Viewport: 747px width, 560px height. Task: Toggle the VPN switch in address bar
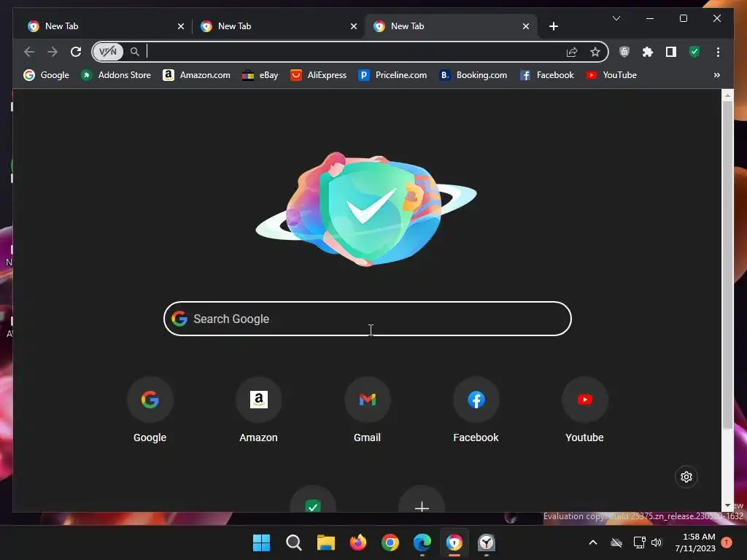[x=108, y=52]
